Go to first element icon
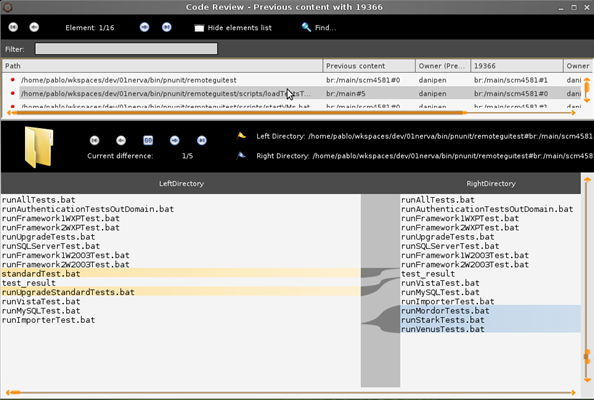This screenshot has width=594, height=400. [13, 27]
